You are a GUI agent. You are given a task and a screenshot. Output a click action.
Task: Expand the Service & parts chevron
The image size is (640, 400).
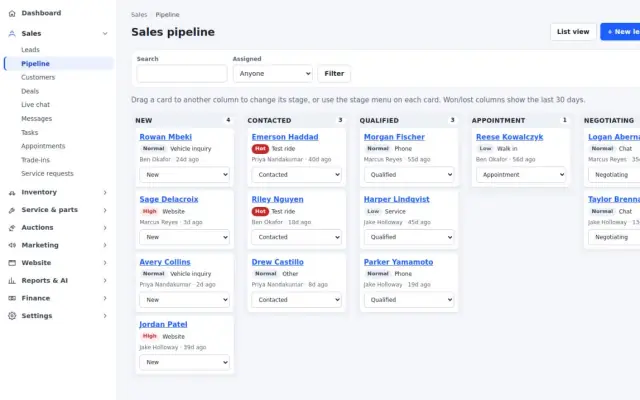point(105,210)
